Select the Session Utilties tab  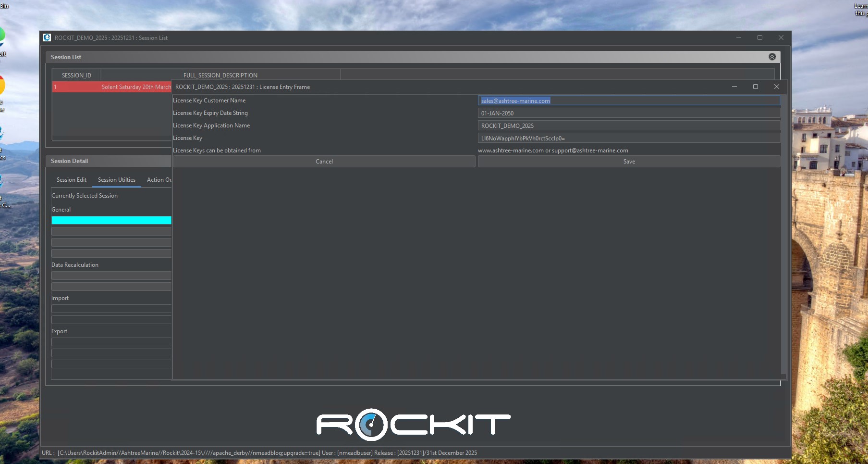[x=117, y=180]
